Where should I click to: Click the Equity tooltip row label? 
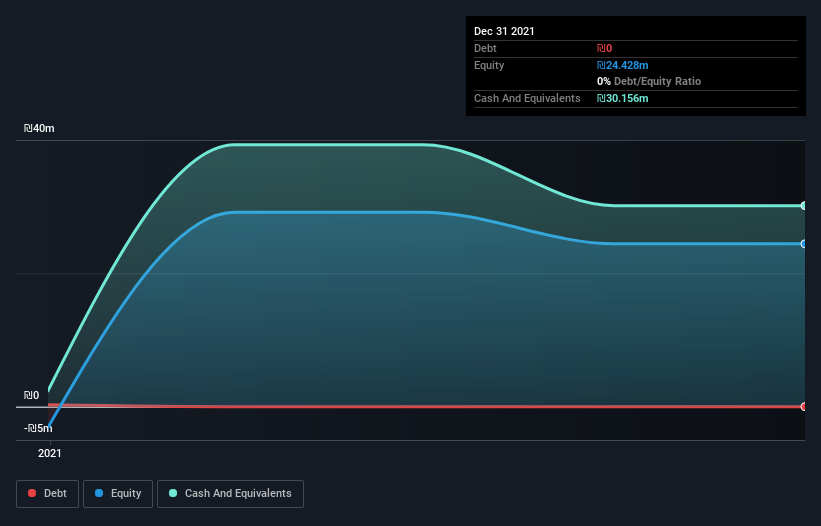coord(489,65)
